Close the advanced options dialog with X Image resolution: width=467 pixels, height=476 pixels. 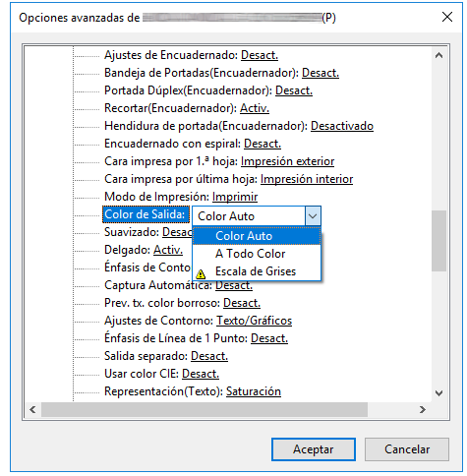pos(447,17)
